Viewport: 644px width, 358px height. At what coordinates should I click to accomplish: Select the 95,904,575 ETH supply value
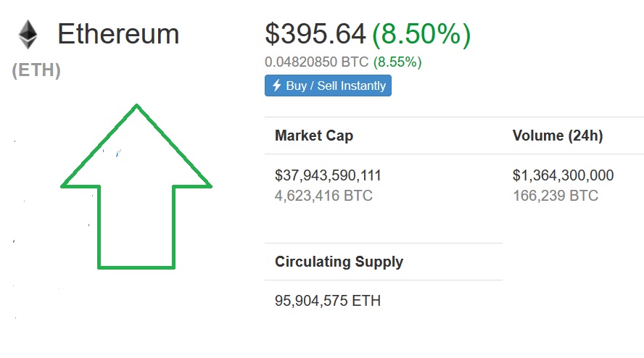328,301
